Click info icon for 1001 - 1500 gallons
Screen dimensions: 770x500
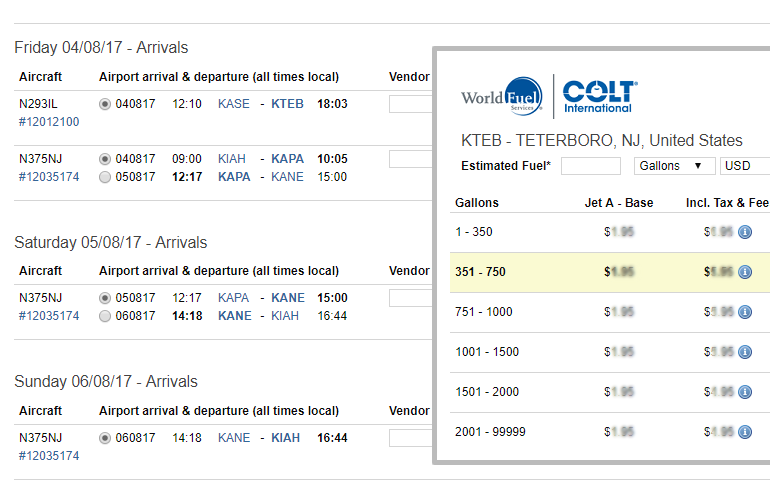click(744, 352)
